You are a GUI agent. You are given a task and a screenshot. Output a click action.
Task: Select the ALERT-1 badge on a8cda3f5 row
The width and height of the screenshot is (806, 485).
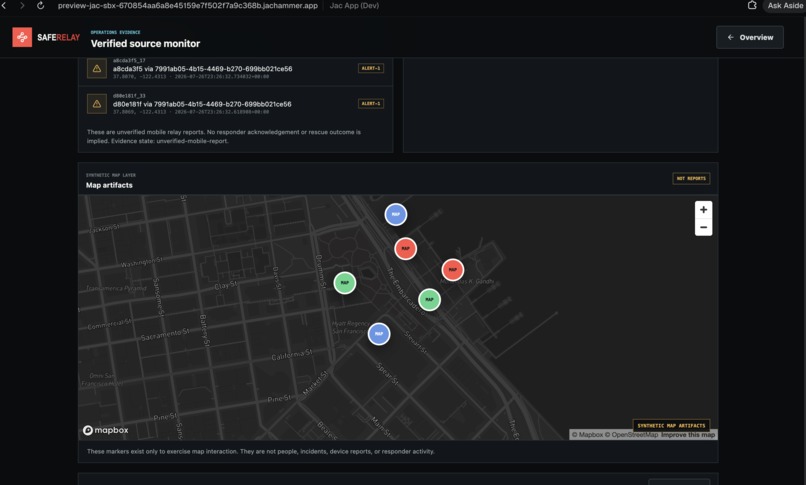click(x=371, y=68)
